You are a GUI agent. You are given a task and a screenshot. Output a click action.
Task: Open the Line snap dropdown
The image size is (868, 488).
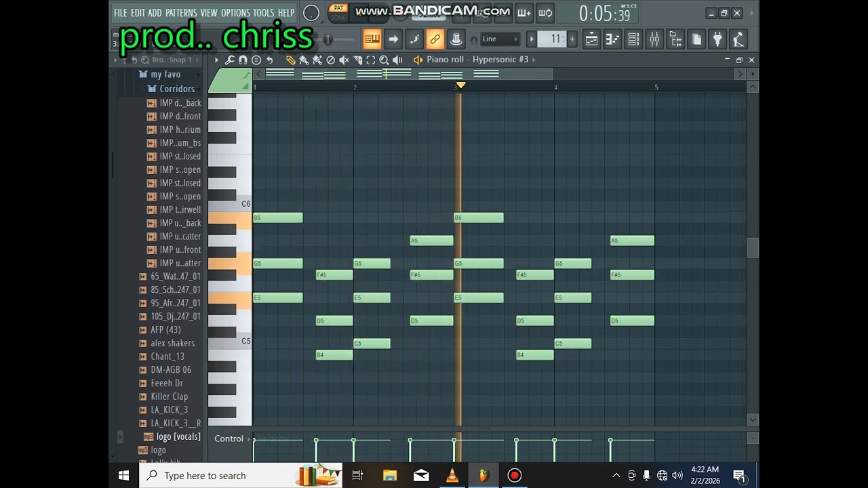click(x=500, y=39)
